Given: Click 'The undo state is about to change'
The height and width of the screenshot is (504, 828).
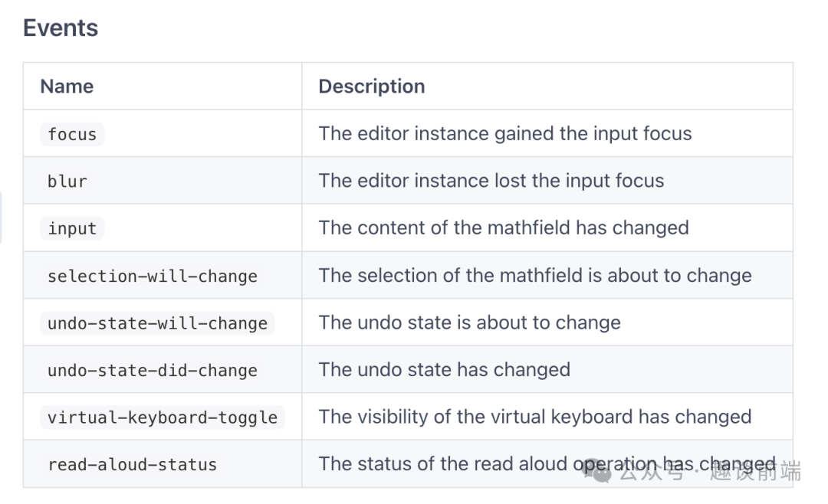Looking at the screenshot, I should [469, 322].
